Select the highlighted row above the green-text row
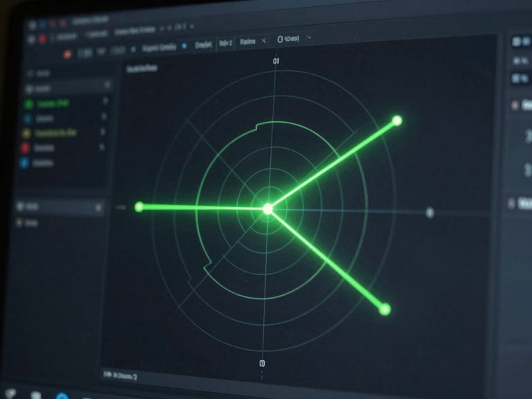 coord(68,88)
